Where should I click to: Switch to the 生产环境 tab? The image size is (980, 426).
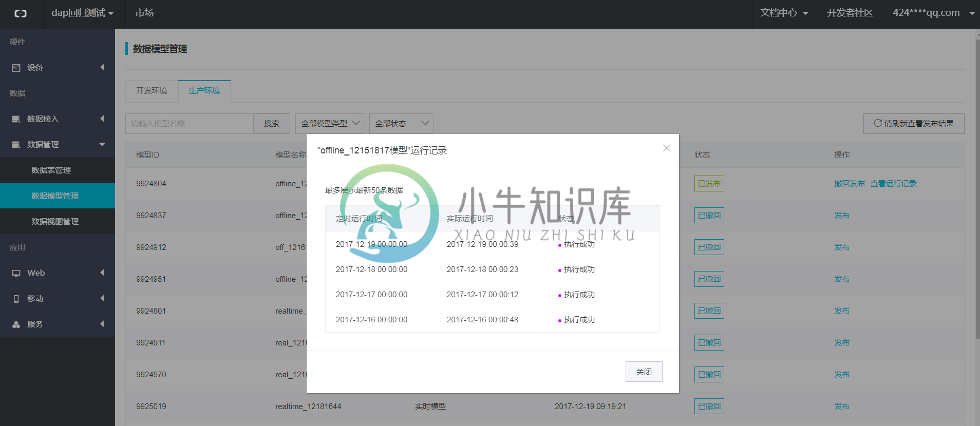tap(204, 91)
